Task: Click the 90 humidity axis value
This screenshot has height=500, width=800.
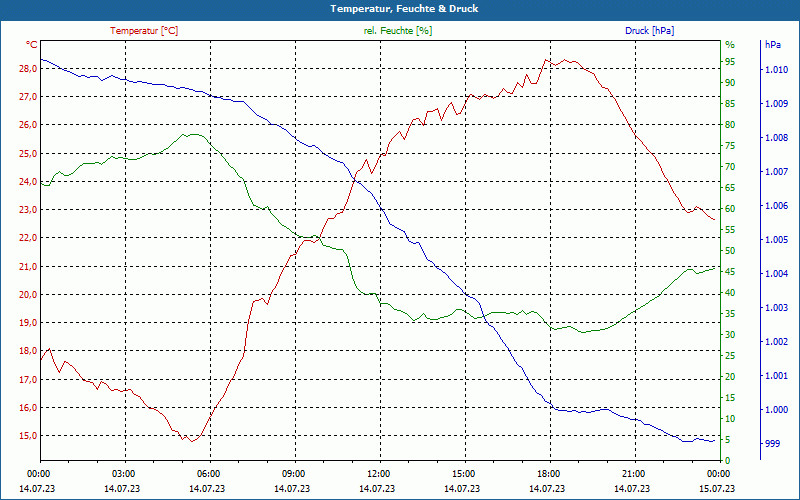Action: point(730,83)
